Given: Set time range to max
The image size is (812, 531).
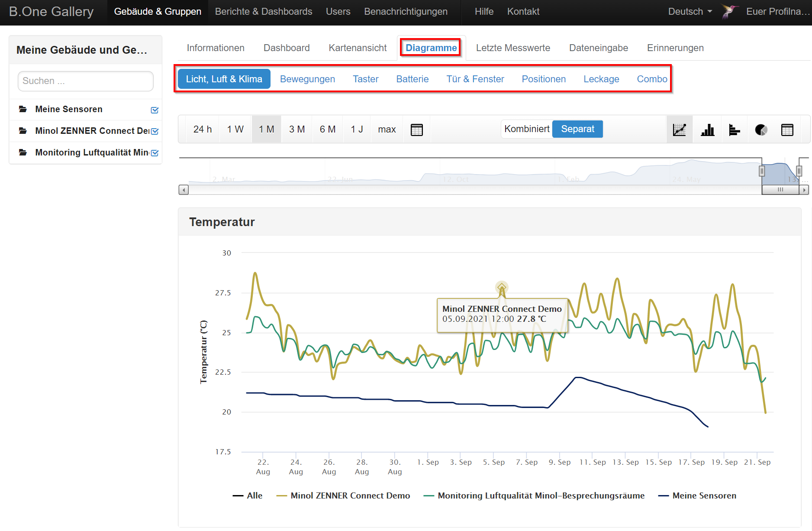Looking at the screenshot, I should pos(387,130).
